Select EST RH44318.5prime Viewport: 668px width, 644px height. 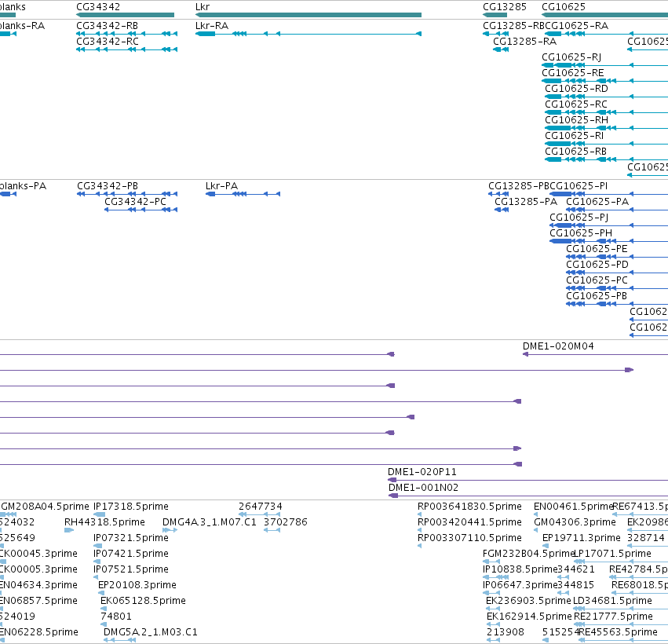(104, 522)
